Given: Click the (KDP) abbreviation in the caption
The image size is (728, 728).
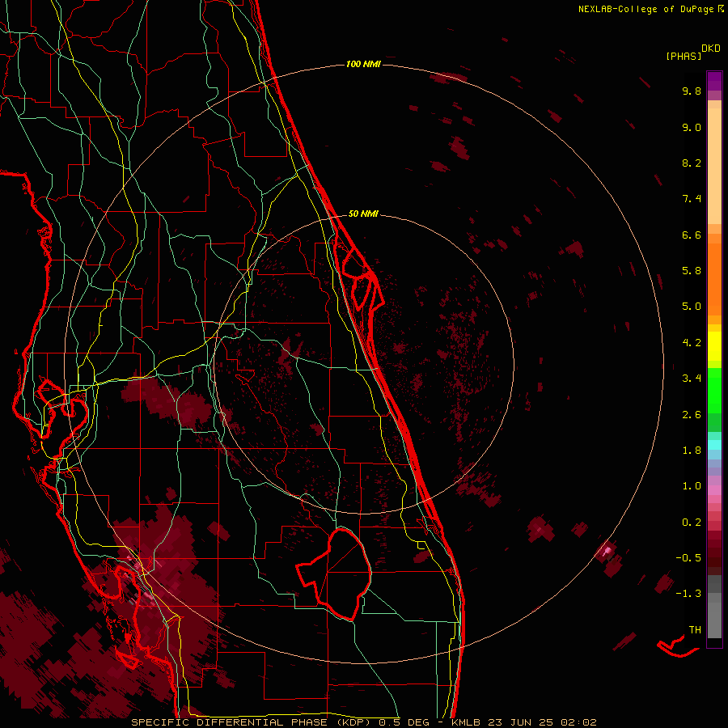Looking at the screenshot, I should click(x=353, y=722).
